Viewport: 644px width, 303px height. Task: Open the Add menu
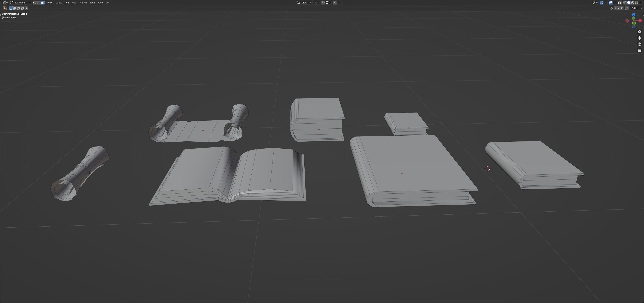click(x=67, y=2)
